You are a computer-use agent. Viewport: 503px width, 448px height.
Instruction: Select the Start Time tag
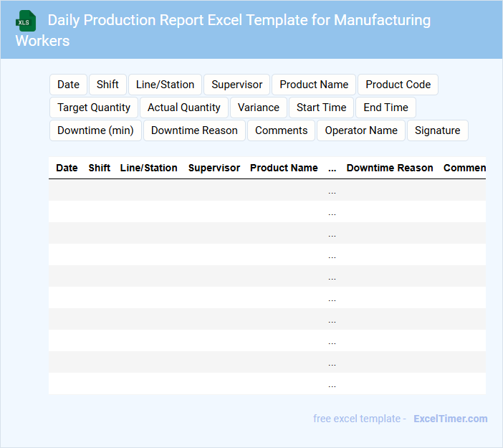[x=321, y=108]
